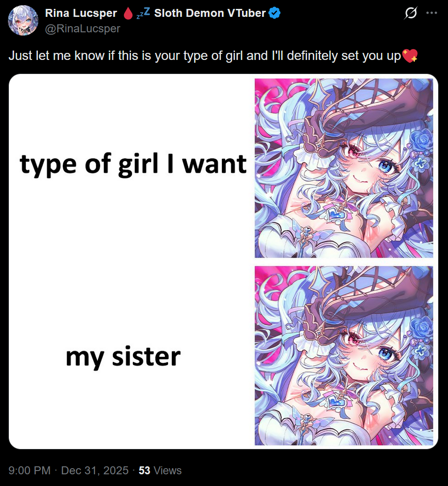Open the bottom anime girl image
448x486 pixels.
[344, 355]
